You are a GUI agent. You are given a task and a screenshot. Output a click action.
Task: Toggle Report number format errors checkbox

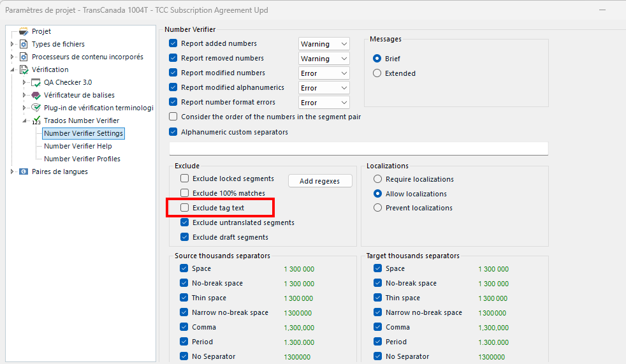click(x=173, y=102)
